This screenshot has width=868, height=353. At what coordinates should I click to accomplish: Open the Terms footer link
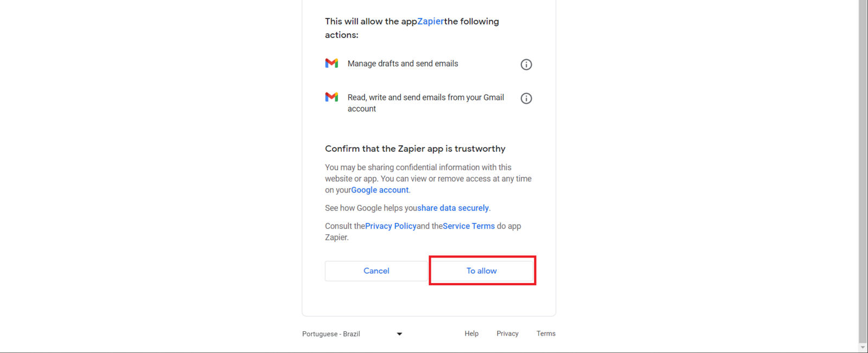pos(546,333)
